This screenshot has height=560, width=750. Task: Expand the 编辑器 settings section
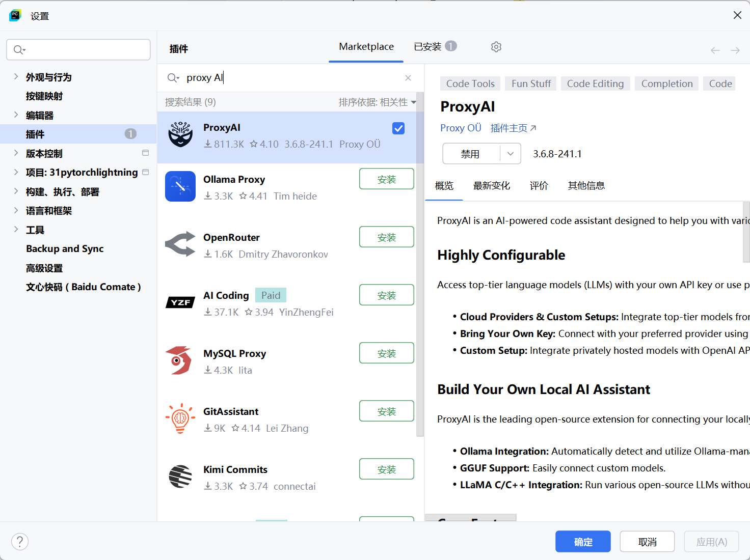pyautogui.click(x=16, y=115)
